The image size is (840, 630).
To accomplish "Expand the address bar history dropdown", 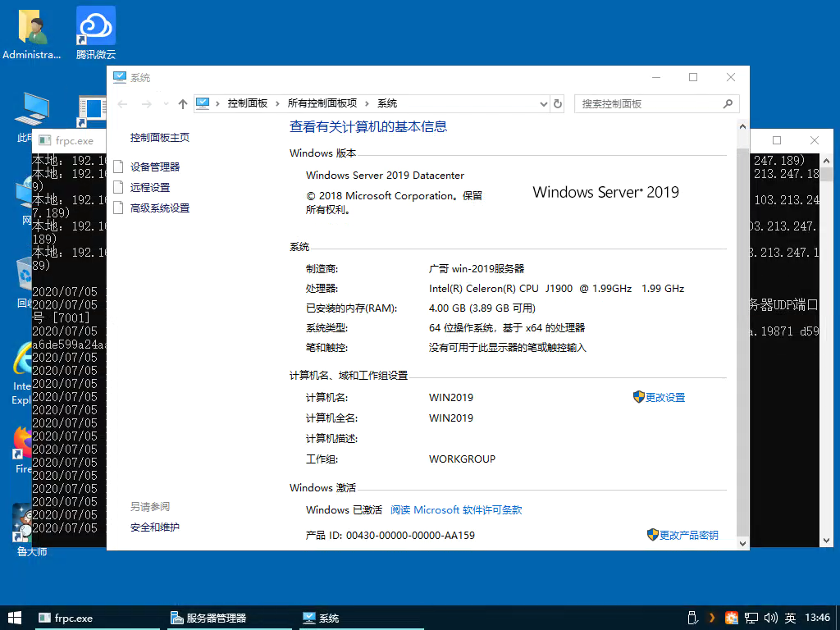I will point(544,104).
